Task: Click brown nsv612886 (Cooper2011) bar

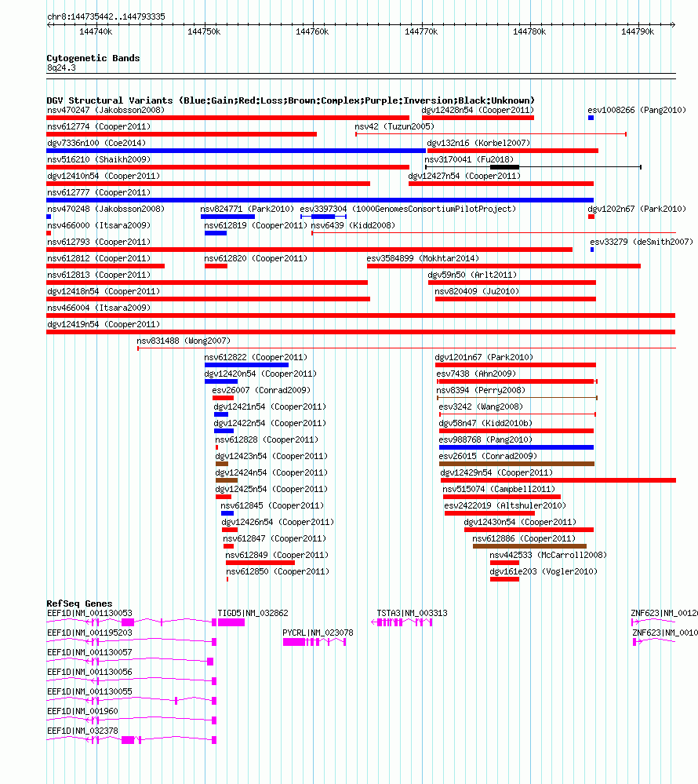Action: click(x=529, y=546)
